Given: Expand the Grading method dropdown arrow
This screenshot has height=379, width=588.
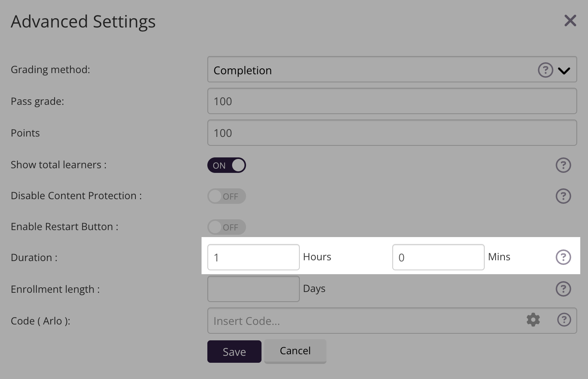Looking at the screenshot, I should coord(564,71).
